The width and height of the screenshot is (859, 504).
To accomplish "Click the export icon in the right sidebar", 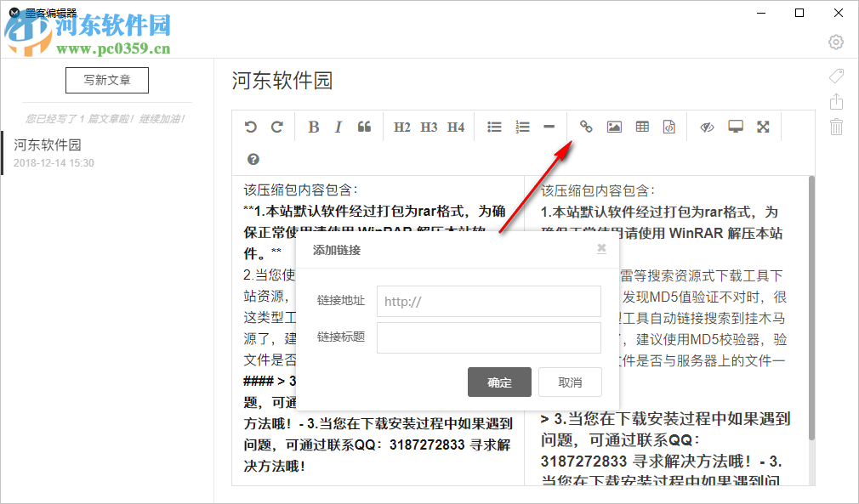I will pyautogui.click(x=836, y=100).
